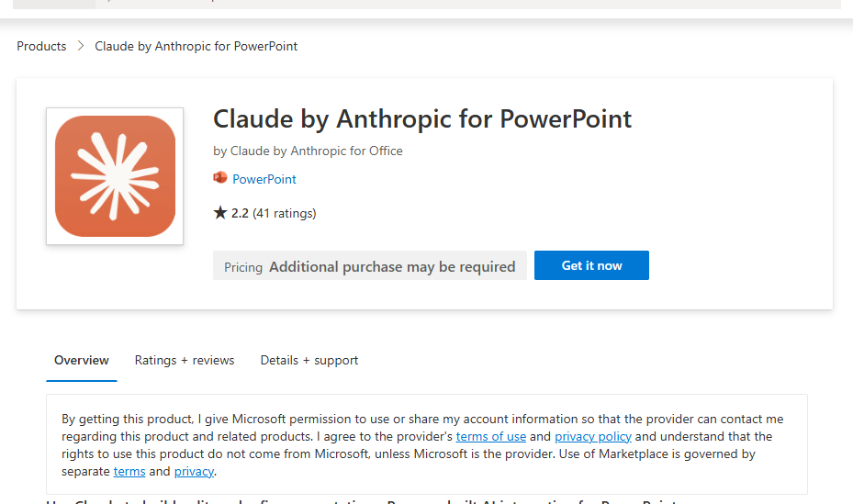The height and width of the screenshot is (504, 853).
Task: Click the Claude starburst app logo
Action: pyautogui.click(x=115, y=176)
